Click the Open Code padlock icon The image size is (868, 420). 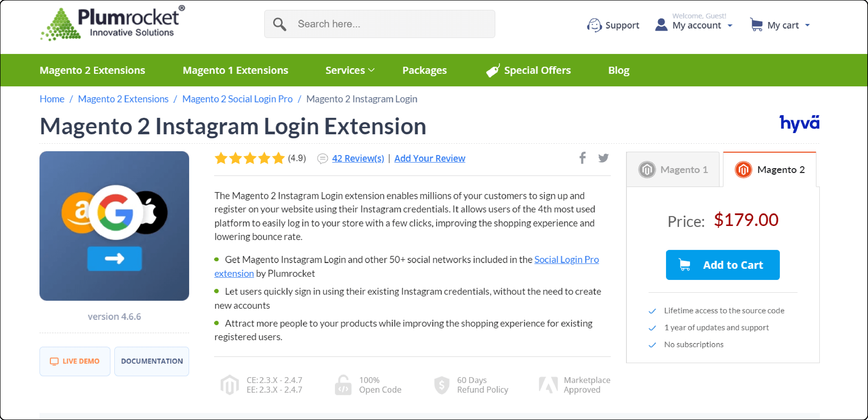pos(343,385)
